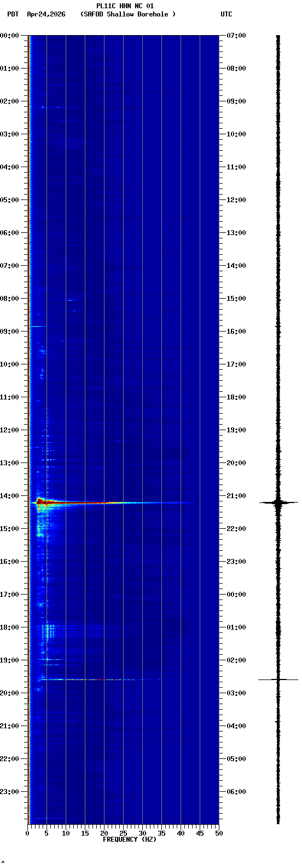The height and width of the screenshot is (868, 302).
Task: Click the 00:00 PDT time label
Action: [9, 35]
